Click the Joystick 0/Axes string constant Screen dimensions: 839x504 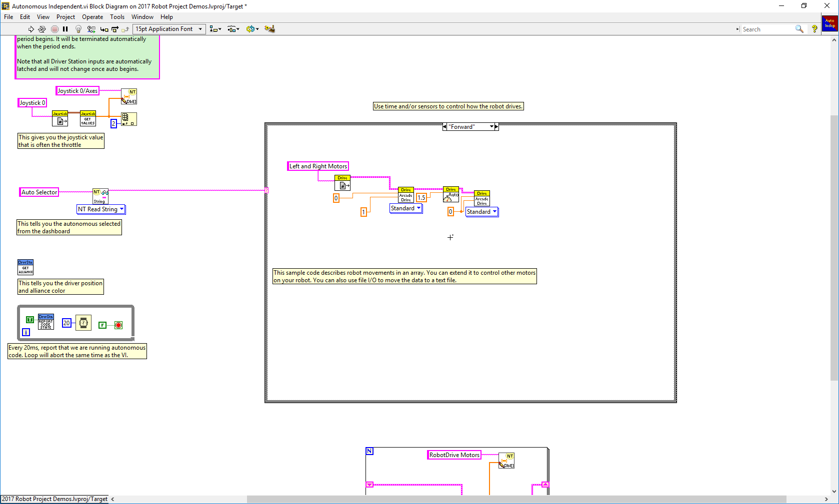click(77, 91)
